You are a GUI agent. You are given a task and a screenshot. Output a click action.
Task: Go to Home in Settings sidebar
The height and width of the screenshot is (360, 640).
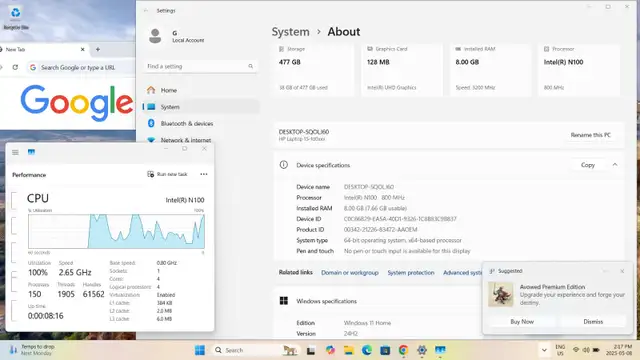(168, 90)
